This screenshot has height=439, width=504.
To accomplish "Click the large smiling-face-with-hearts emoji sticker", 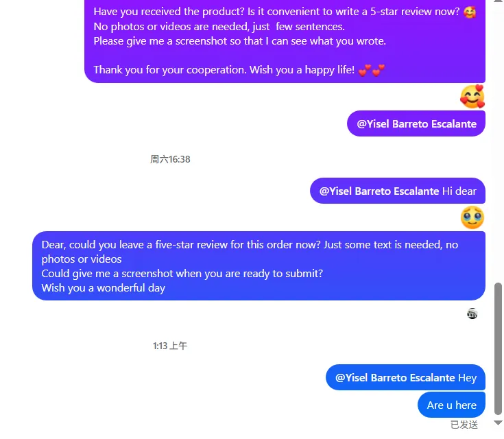I will pyautogui.click(x=472, y=97).
